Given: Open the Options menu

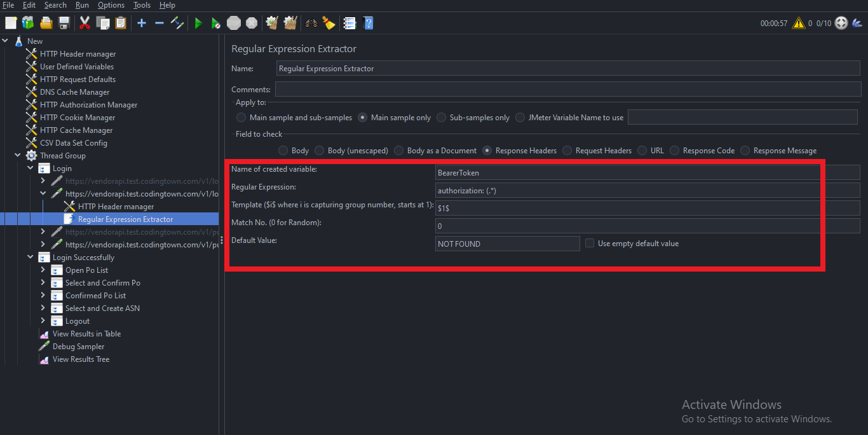Looking at the screenshot, I should 111,5.
